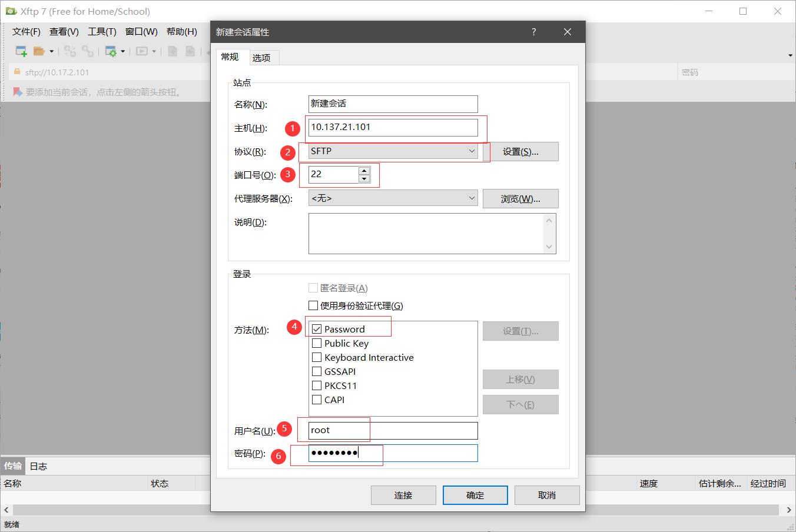Click the open folder toolbar icon
796x532 pixels.
[x=39, y=51]
